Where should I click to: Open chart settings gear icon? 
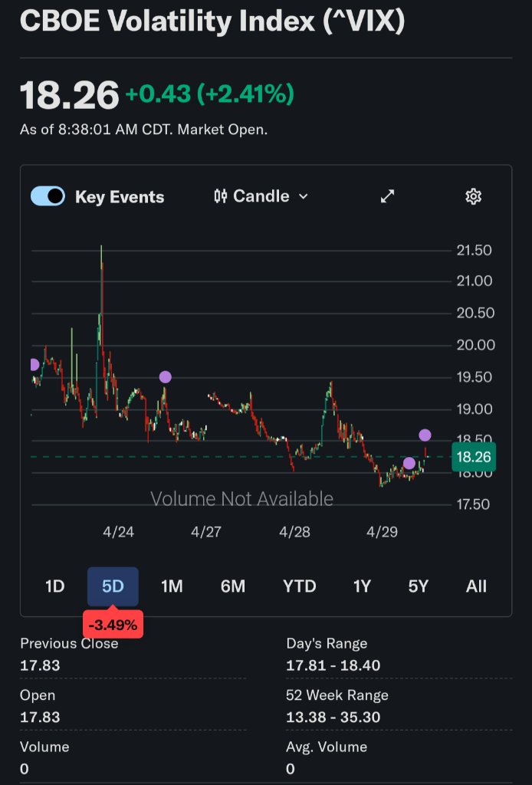473,196
